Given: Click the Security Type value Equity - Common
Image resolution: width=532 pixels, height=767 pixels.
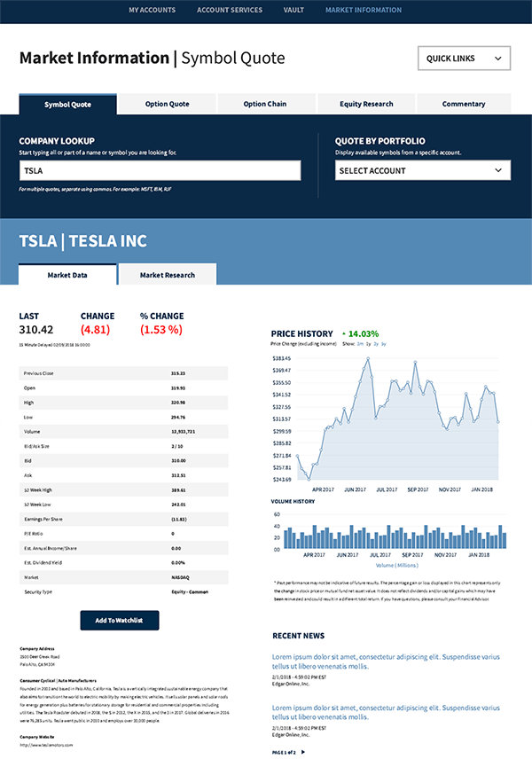Looking at the screenshot, I should click(190, 592).
